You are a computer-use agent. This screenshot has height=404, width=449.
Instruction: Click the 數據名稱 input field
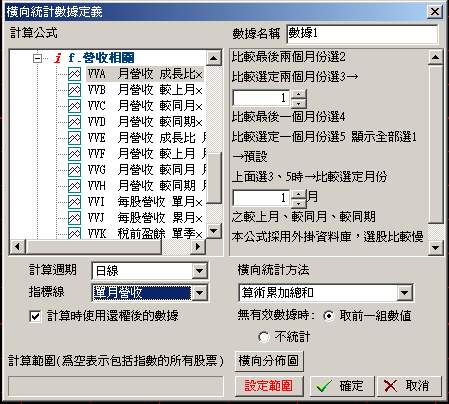362,34
